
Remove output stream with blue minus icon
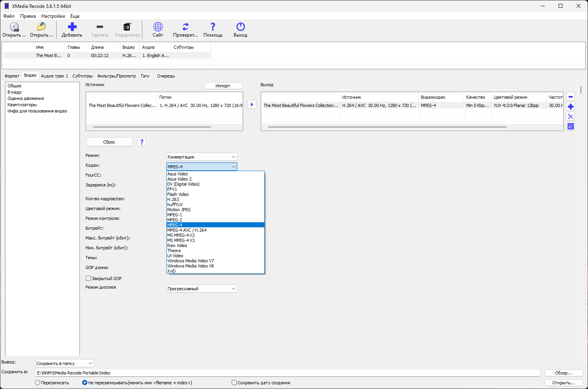coord(571,97)
